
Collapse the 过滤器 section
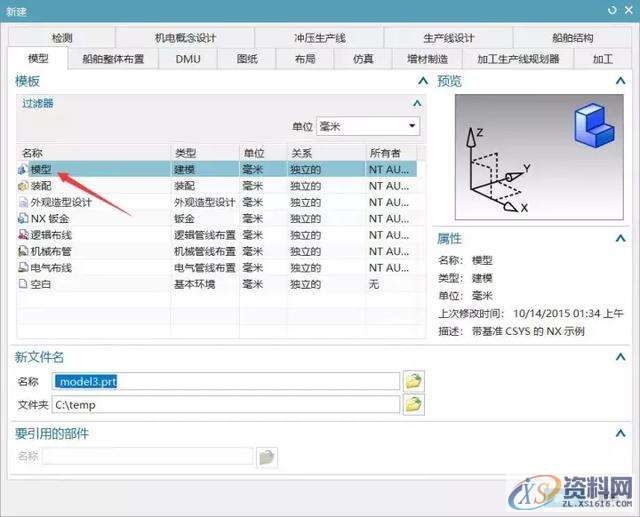point(417,103)
